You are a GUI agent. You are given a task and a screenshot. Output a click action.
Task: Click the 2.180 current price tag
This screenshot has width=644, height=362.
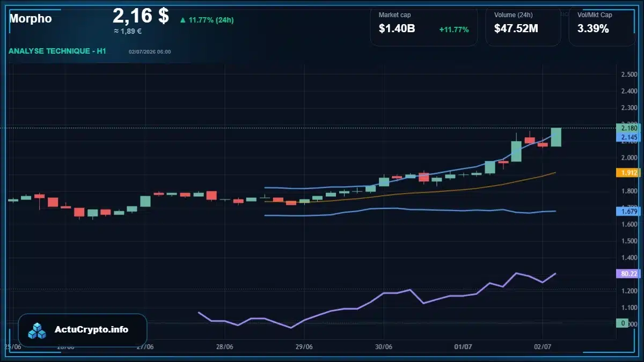click(x=629, y=128)
